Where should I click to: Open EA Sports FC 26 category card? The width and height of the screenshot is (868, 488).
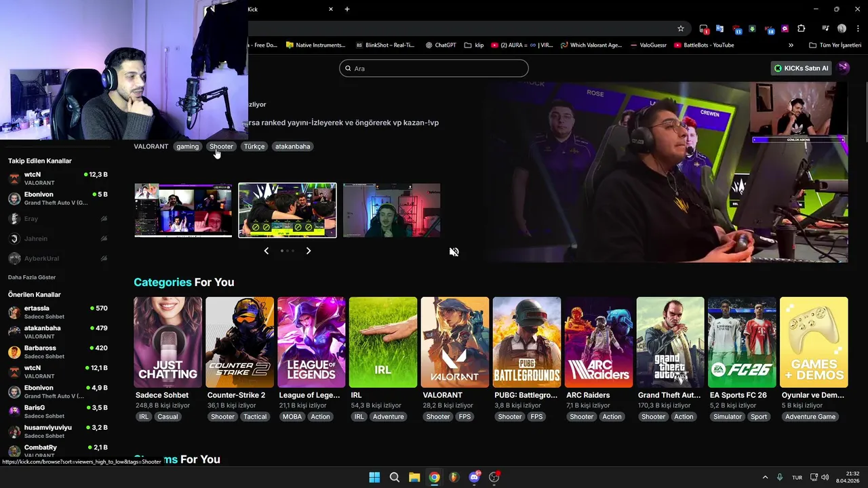point(742,342)
